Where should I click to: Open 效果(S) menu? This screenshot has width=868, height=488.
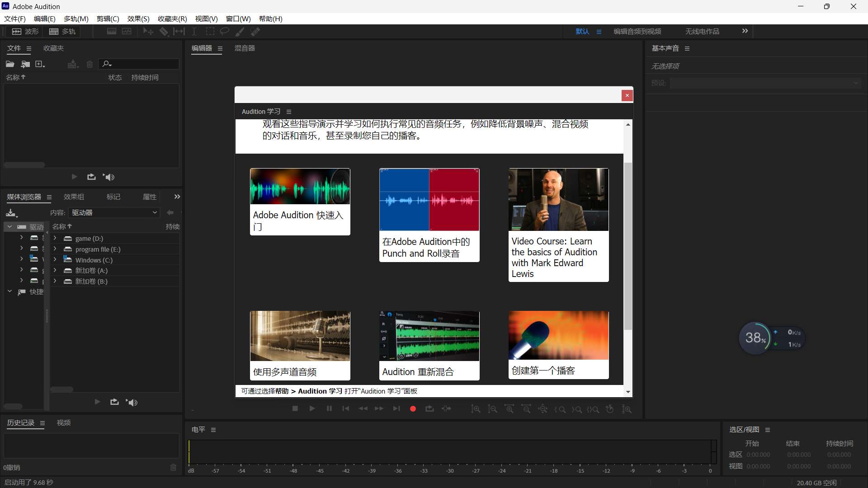click(138, 19)
